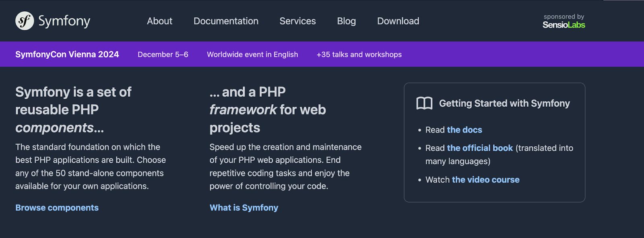Click the 'sponsored by' label

click(564, 17)
